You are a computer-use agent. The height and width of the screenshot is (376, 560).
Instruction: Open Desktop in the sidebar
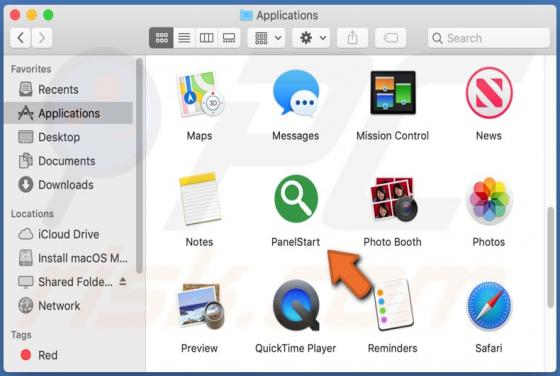tap(69, 137)
